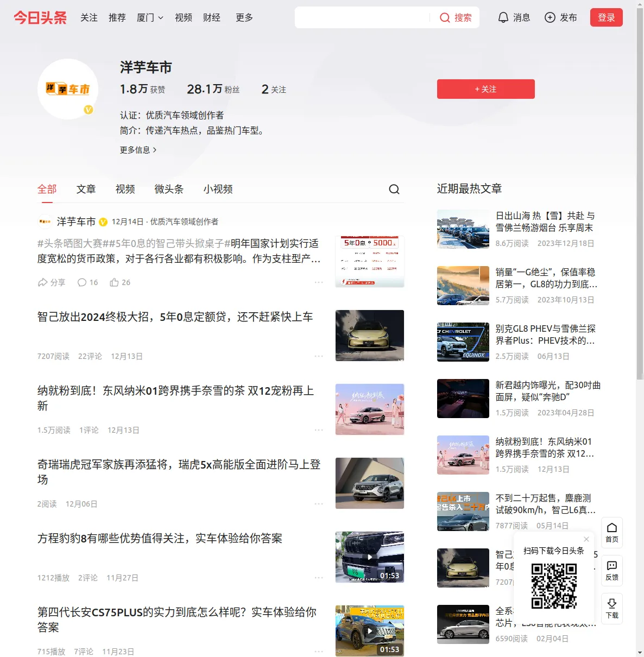This screenshot has width=644, height=657.
Task: Click the 搜索 button text
Action: pos(463,18)
